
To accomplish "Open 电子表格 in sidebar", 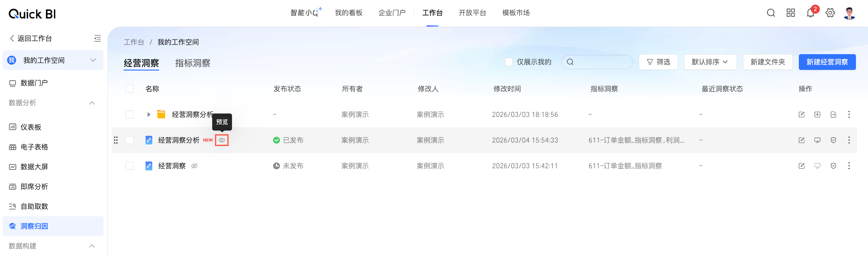I will click(x=34, y=147).
